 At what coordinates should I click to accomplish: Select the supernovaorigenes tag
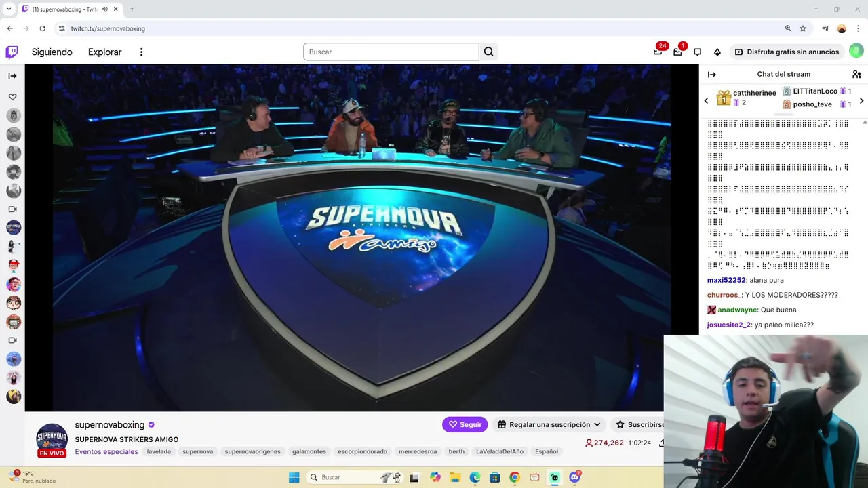[x=252, y=451]
